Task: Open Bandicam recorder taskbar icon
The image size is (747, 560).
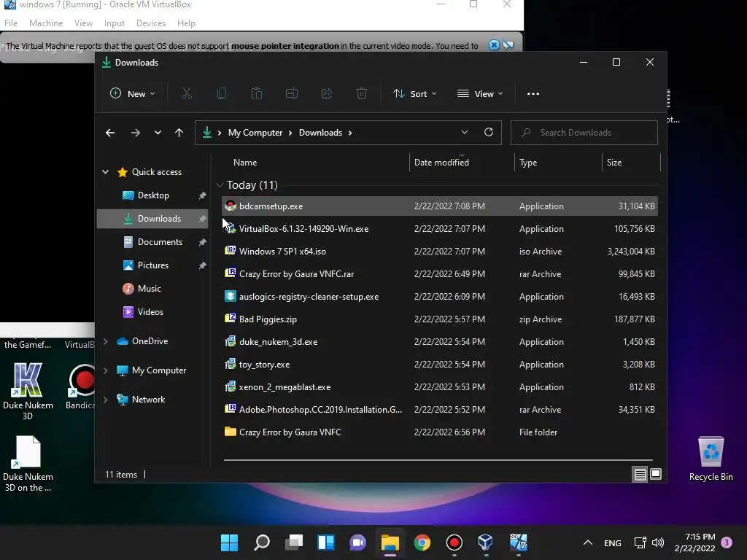Action: click(x=454, y=542)
